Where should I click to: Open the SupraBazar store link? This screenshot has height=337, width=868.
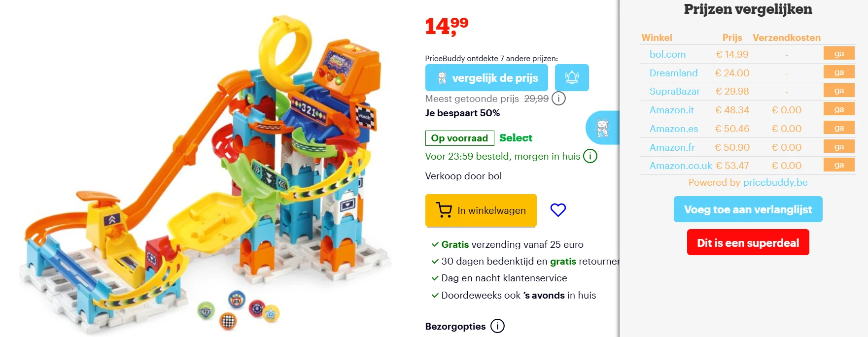674,91
